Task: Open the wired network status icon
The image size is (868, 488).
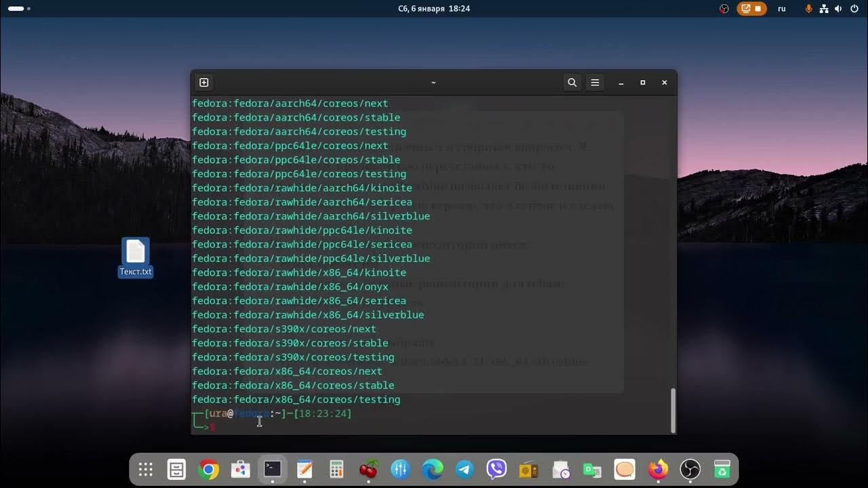Action: click(x=824, y=9)
